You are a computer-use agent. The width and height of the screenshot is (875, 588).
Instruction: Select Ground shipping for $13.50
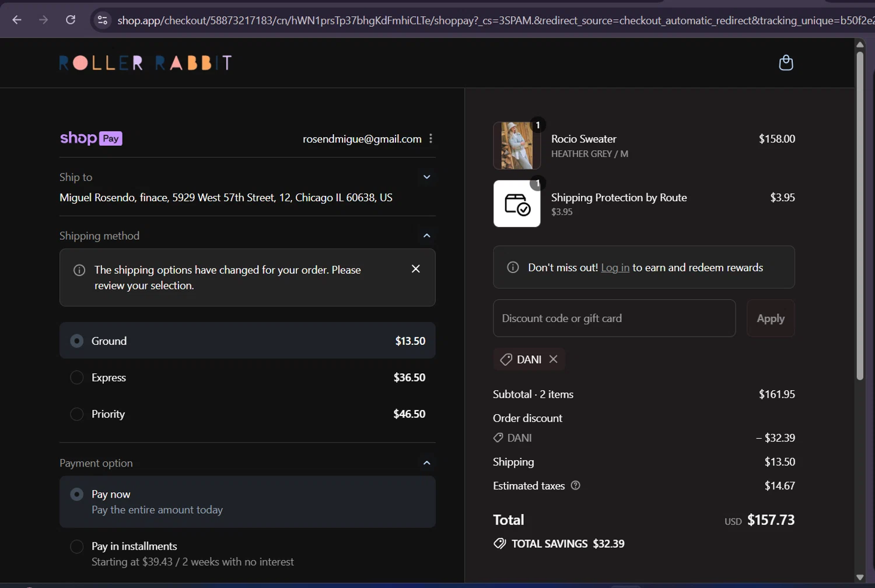[x=247, y=341]
